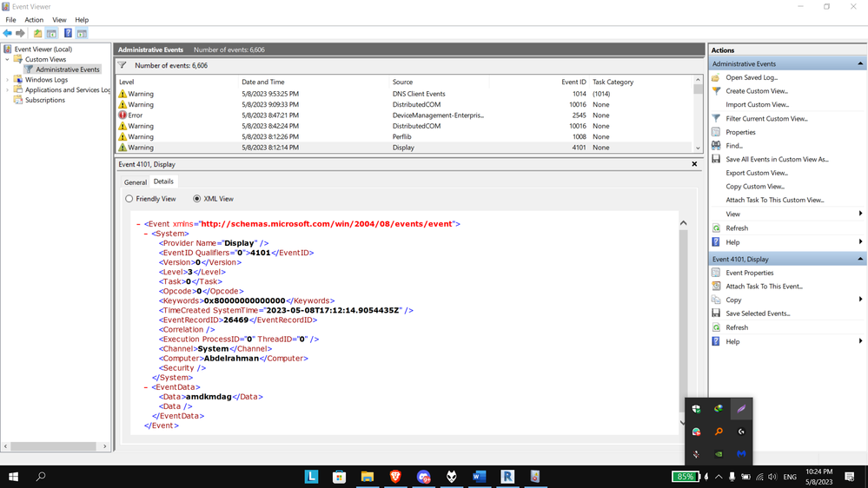Open Logitech G icon in tray popup

[x=741, y=432]
